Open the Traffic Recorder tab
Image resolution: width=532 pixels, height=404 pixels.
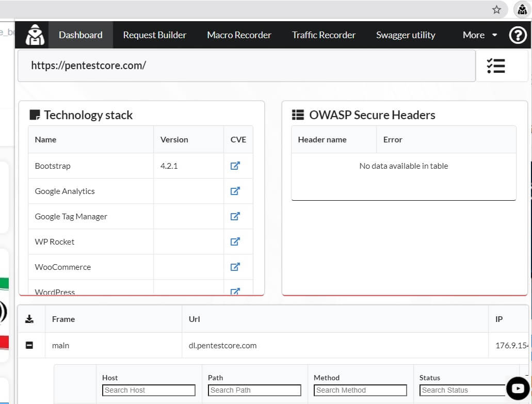point(324,35)
